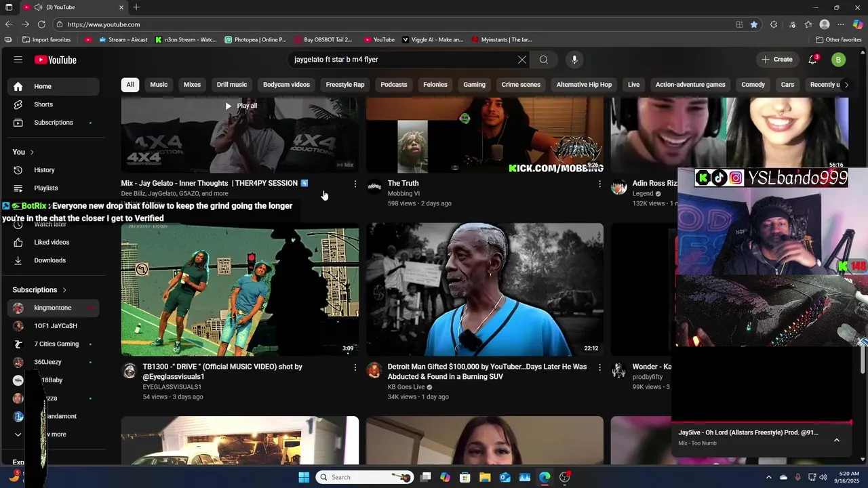Viewport: 868px width, 488px height.
Task: Select the Freestyle Rap chip
Action: (345, 85)
